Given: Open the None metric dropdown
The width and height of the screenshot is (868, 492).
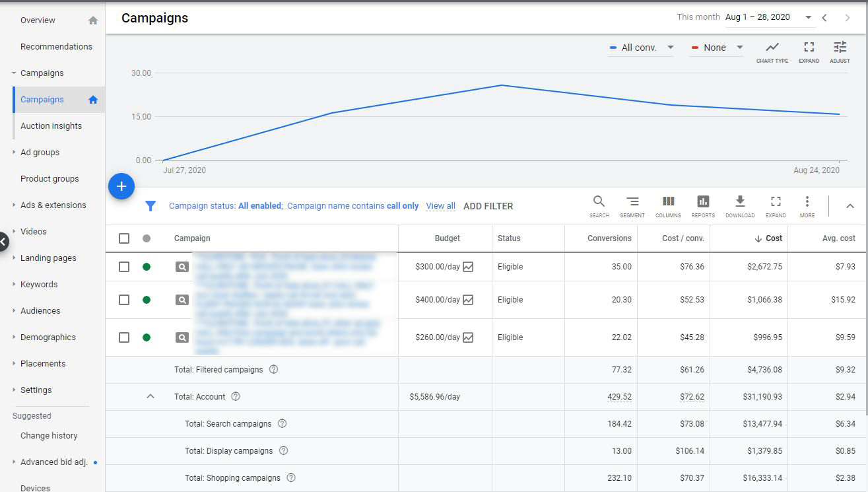Looking at the screenshot, I should coord(717,48).
